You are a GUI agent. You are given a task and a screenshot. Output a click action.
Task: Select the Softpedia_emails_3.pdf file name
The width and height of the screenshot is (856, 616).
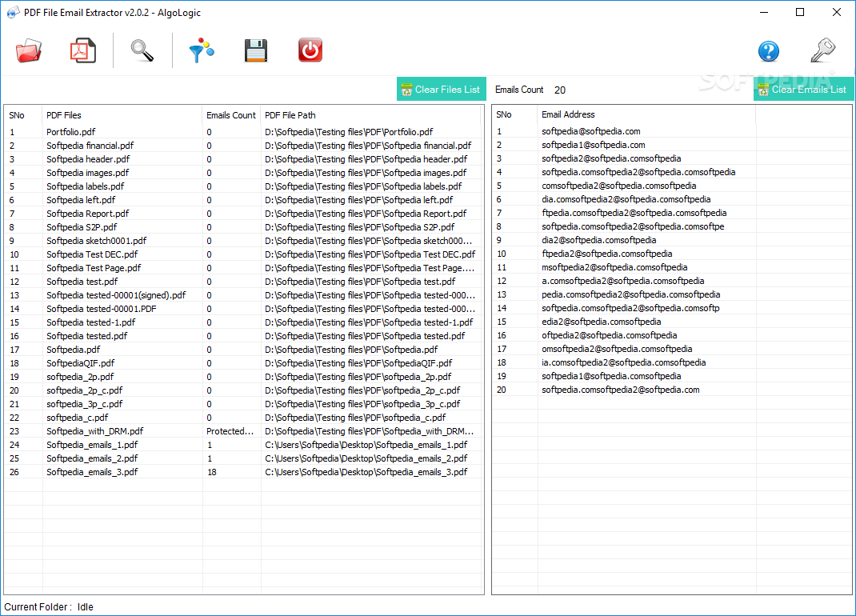point(92,472)
